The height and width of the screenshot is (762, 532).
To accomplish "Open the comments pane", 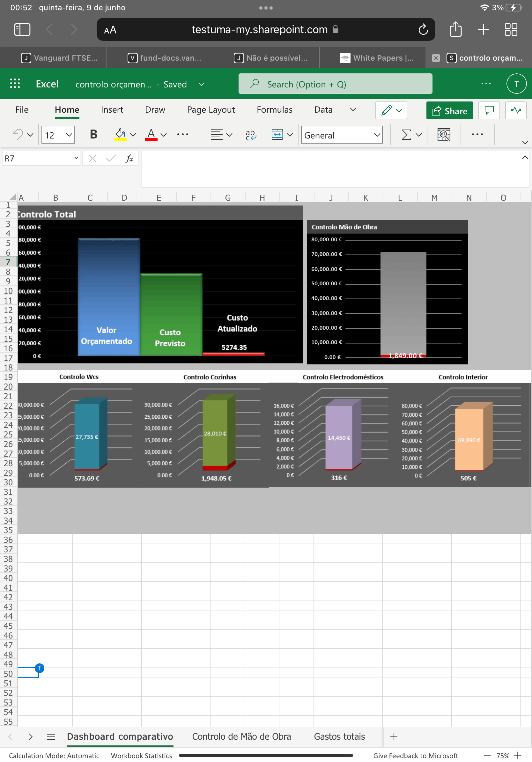I will [489, 110].
